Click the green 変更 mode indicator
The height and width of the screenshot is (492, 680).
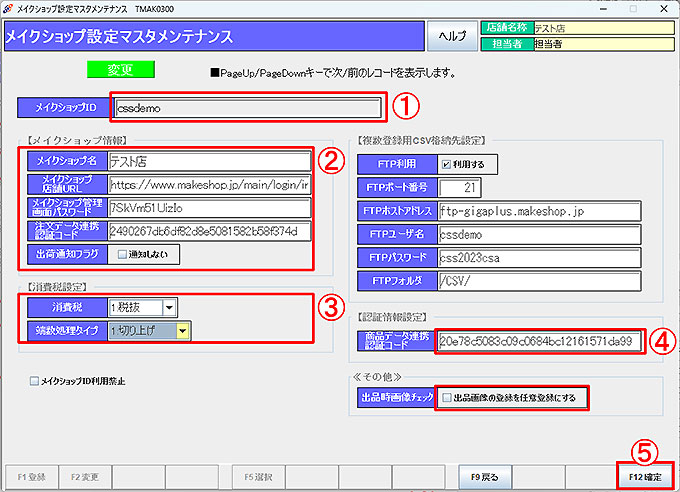click(x=121, y=69)
